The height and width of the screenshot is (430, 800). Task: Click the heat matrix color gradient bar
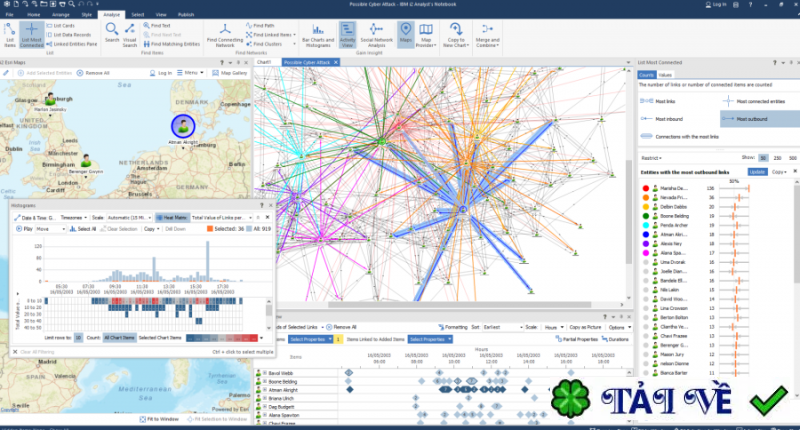[x=221, y=338]
